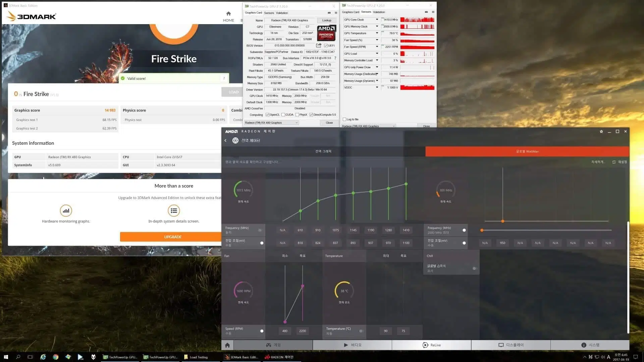This screenshot has width=644, height=362.
Task: Click the orange UPGRADE button
Action: click(x=171, y=237)
